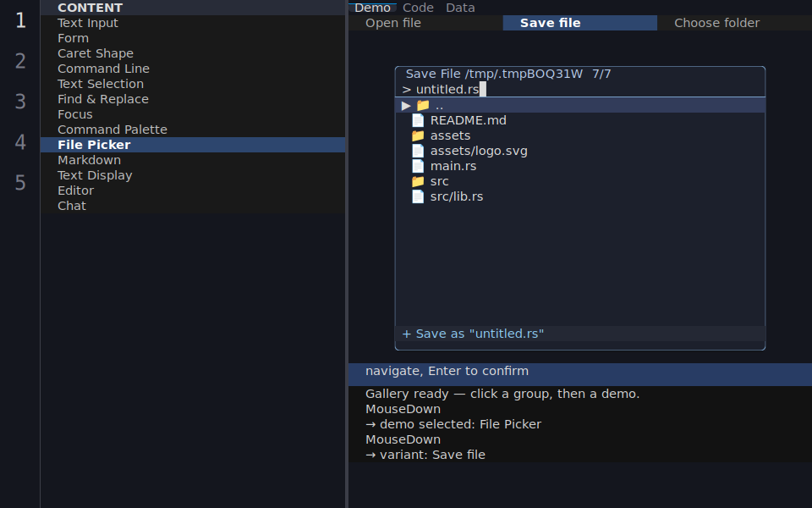The width and height of the screenshot is (812, 508).
Task: Click the main.rs file icon
Action: [x=418, y=166]
